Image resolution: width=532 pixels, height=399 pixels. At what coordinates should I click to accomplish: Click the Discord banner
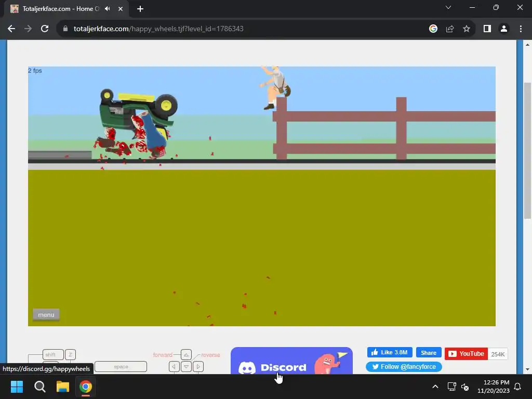point(291,361)
